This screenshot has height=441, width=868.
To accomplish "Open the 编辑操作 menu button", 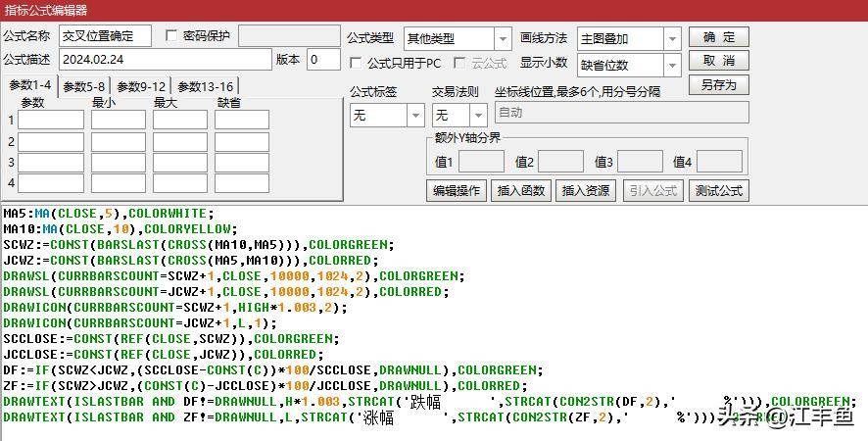I will (x=457, y=190).
